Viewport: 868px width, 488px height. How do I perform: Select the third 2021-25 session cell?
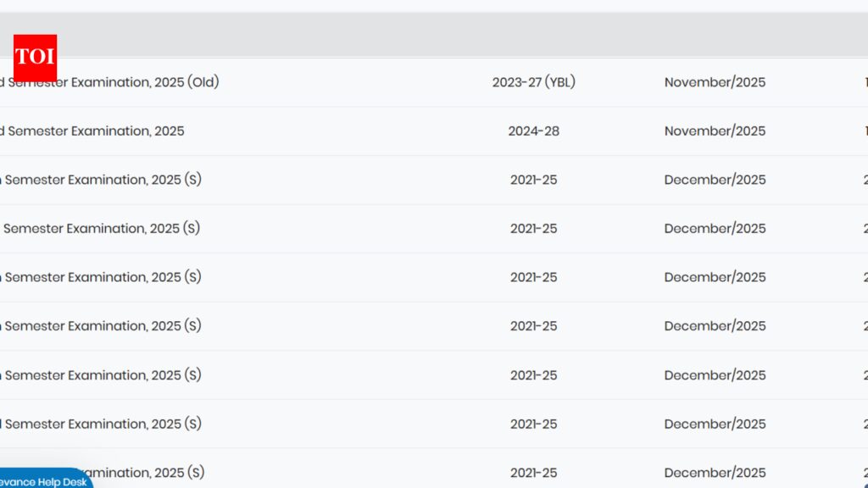[x=533, y=277]
